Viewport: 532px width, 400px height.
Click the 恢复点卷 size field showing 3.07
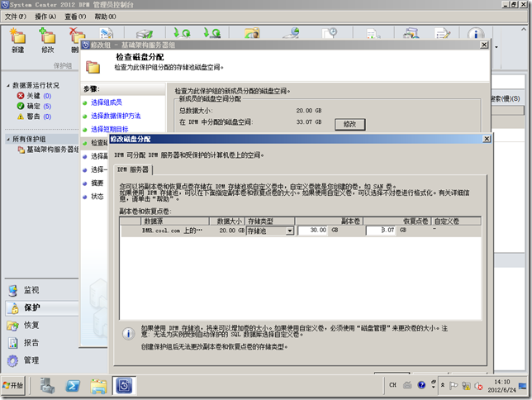[381, 231]
